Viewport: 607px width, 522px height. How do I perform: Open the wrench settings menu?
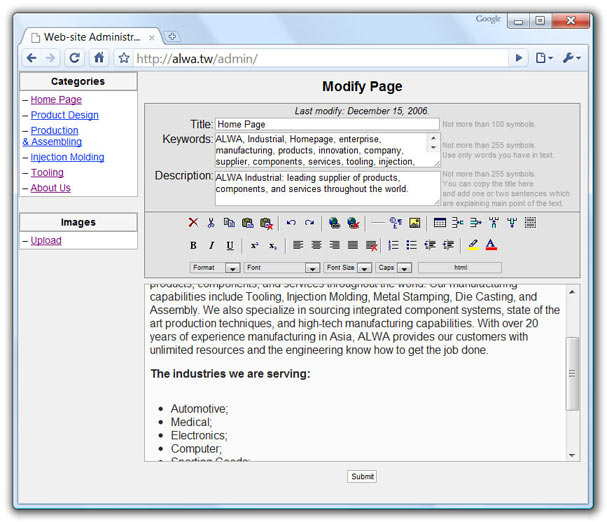click(x=571, y=58)
